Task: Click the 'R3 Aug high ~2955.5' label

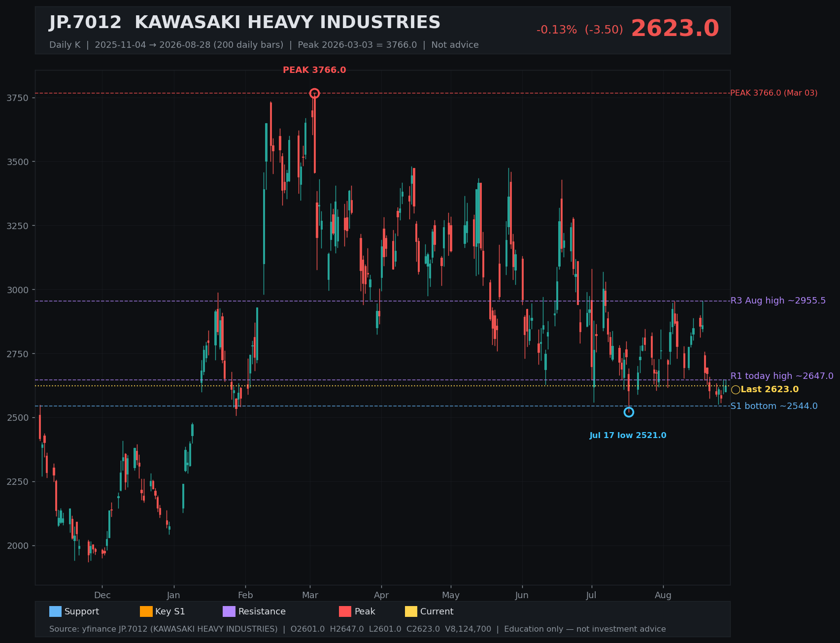Action: coord(778,301)
